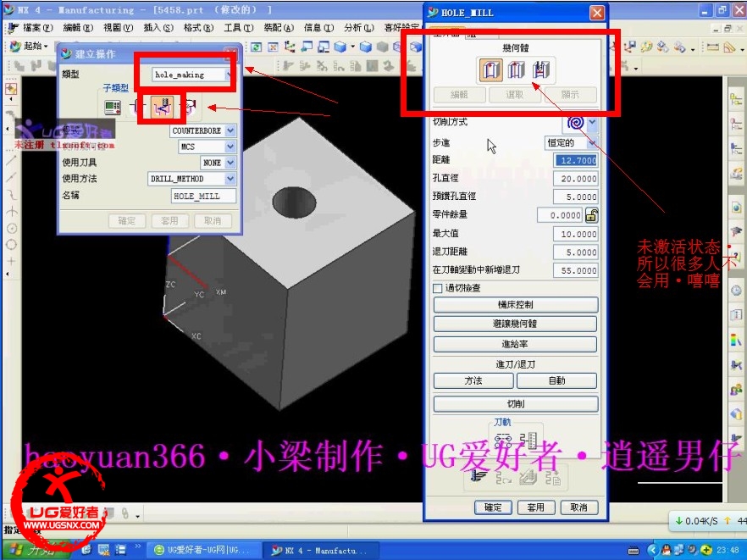
Task: Open the DRILL_METHOD dropdown
Action: [230, 179]
